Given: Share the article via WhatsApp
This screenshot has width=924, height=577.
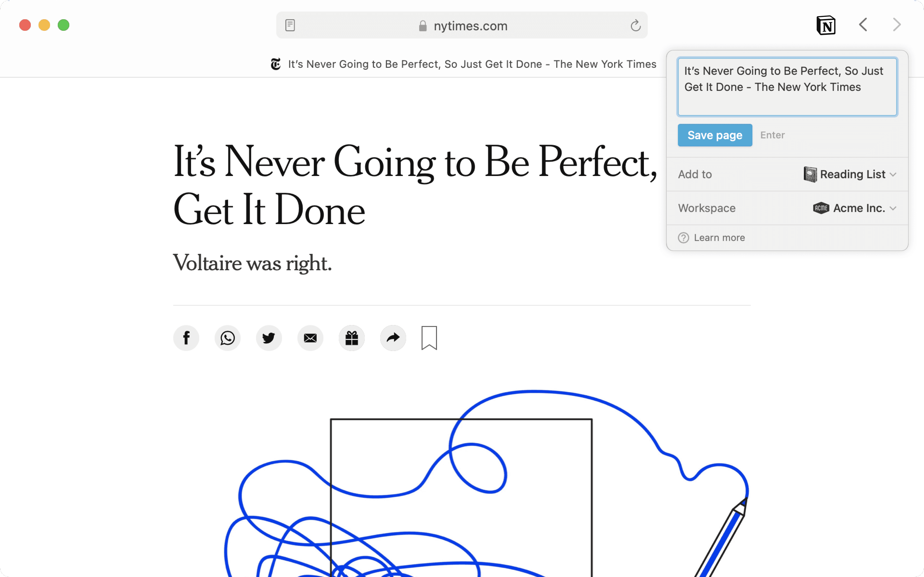Looking at the screenshot, I should click(228, 338).
